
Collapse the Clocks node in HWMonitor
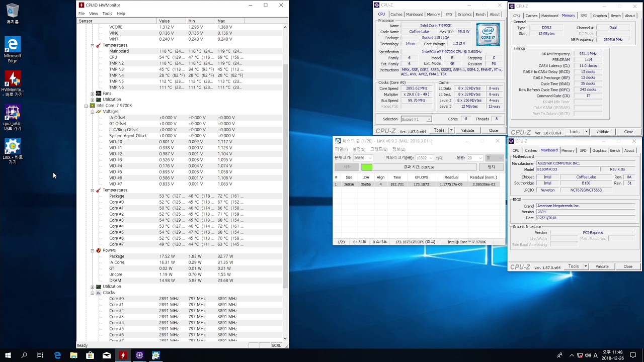[x=93, y=293]
